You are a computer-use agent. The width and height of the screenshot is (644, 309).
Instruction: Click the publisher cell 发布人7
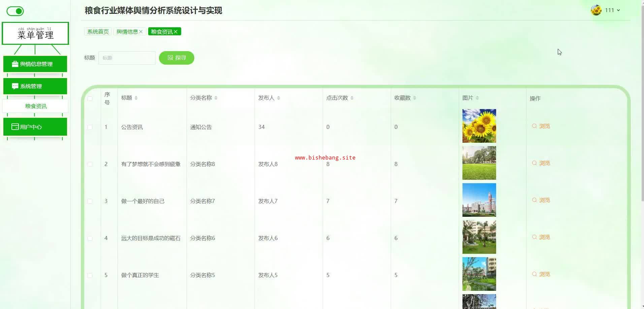(x=268, y=201)
